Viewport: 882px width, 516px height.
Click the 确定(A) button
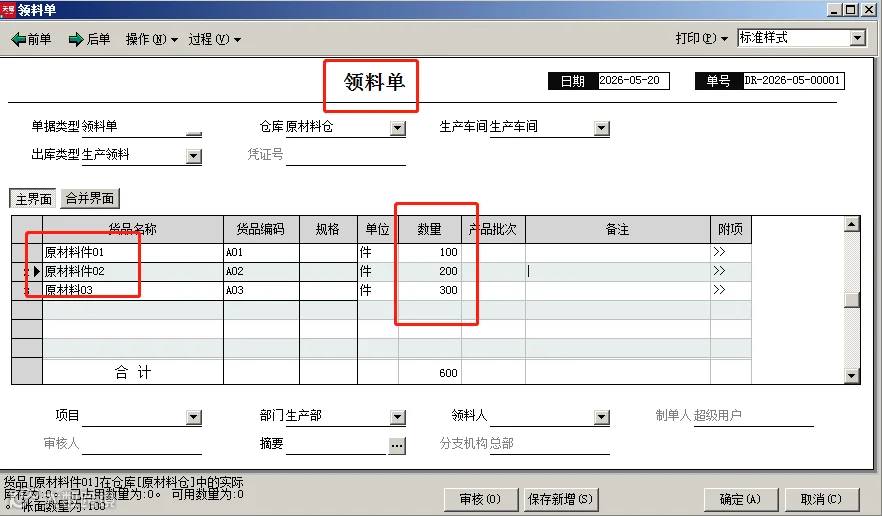coord(740,499)
